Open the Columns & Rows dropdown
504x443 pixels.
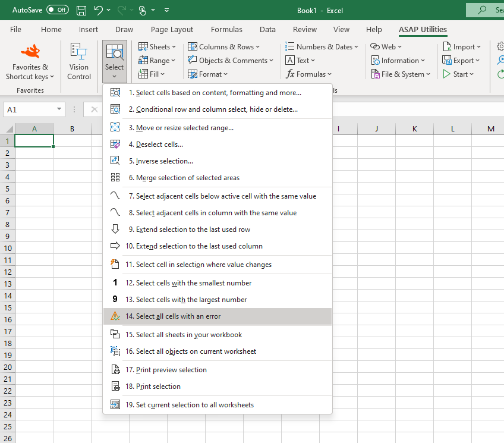point(223,46)
